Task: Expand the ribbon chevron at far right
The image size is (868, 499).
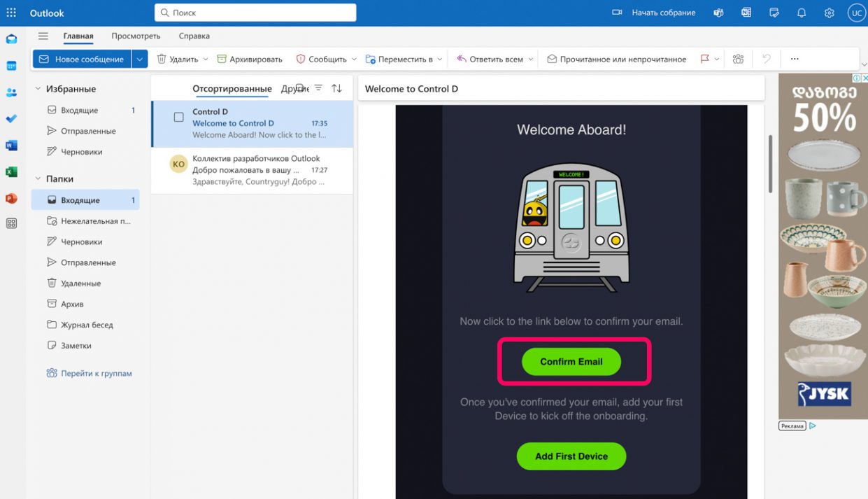Action: [x=863, y=64]
